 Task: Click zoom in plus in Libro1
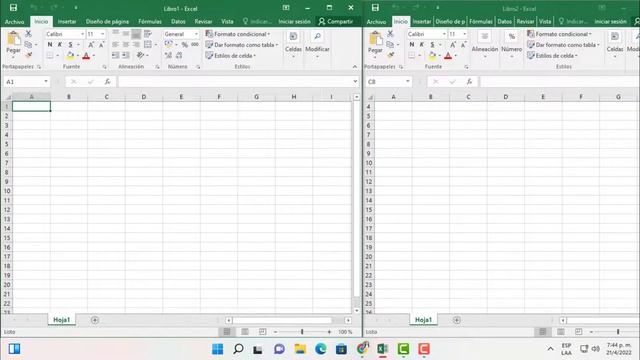329,332
